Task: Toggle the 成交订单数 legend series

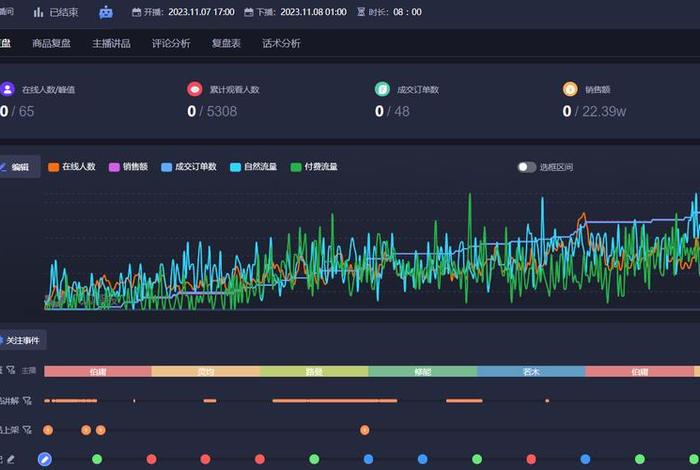Action: (189, 167)
